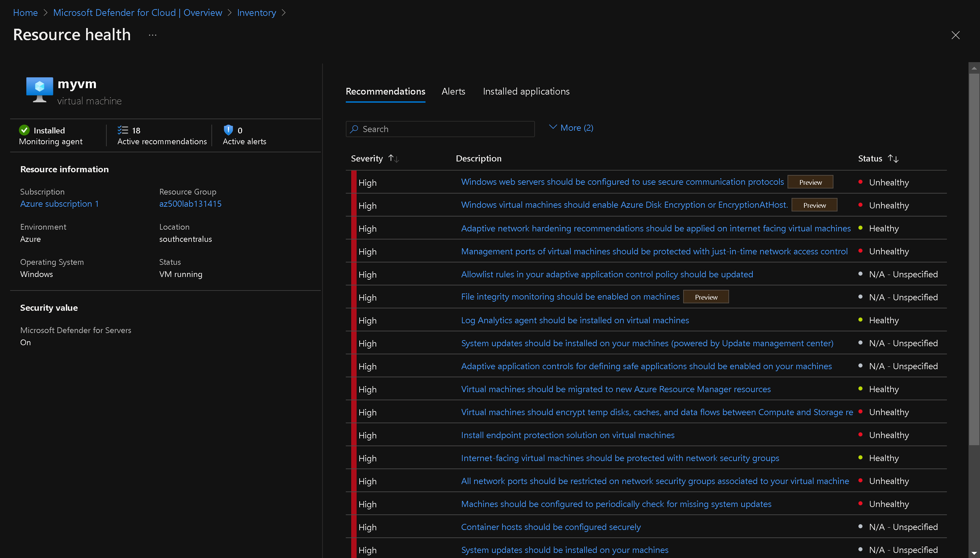The width and height of the screenshot is (980, 558).
Task: Click the red Unhealthy status dot for Windows web servers
Action: (x=861, y=182)
